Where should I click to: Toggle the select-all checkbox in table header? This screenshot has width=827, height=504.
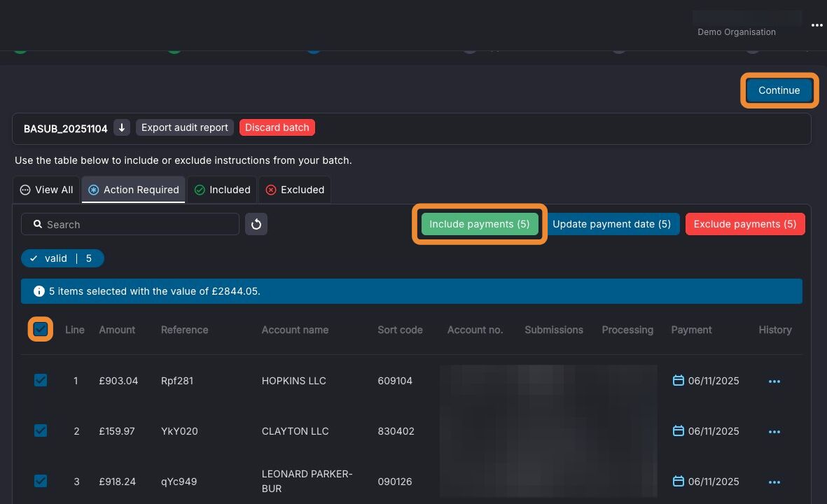41,330
